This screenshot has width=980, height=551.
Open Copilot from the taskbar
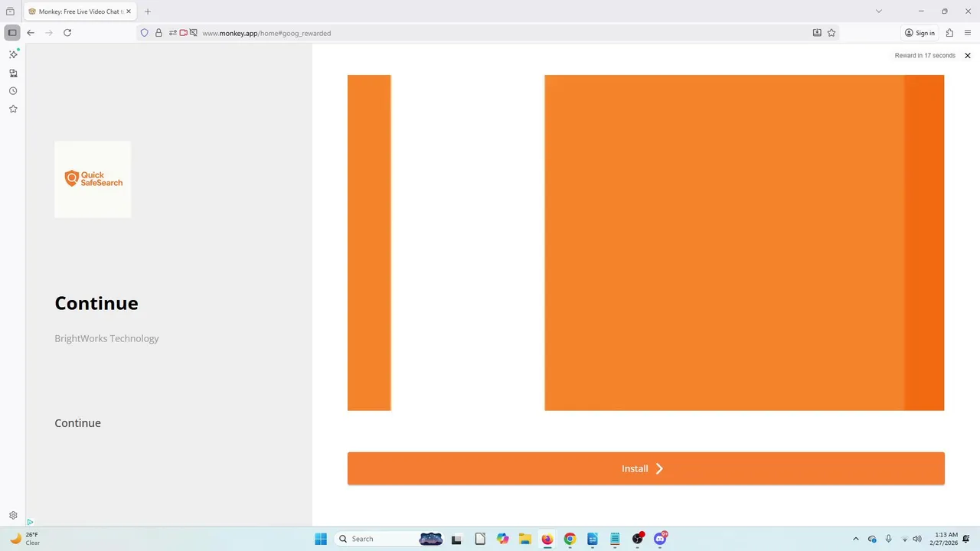click(x=502, y=539)
